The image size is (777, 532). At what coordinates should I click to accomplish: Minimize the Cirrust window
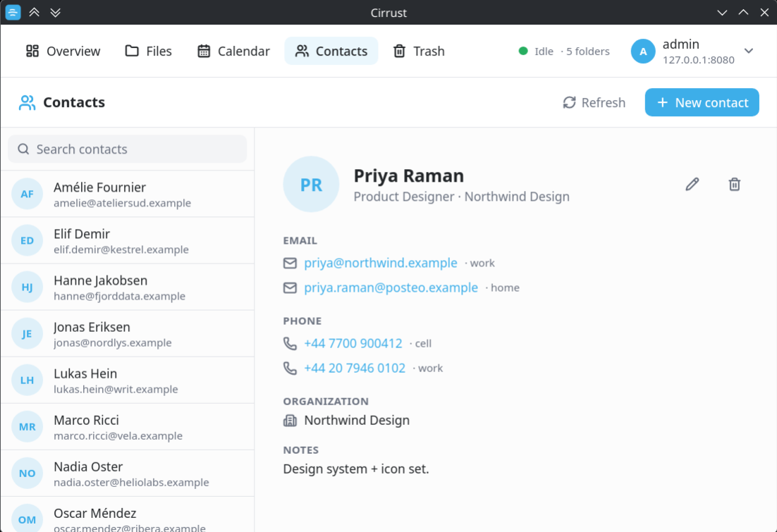point(722,13)
